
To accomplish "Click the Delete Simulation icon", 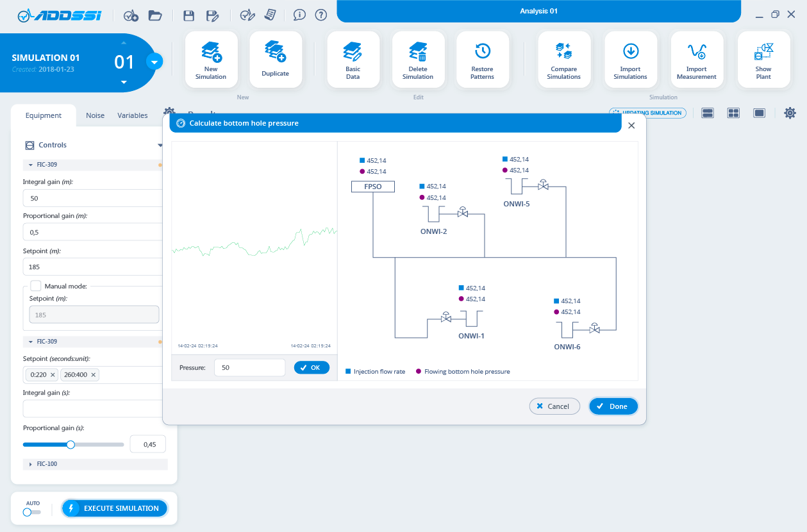I will coord(418,60).
